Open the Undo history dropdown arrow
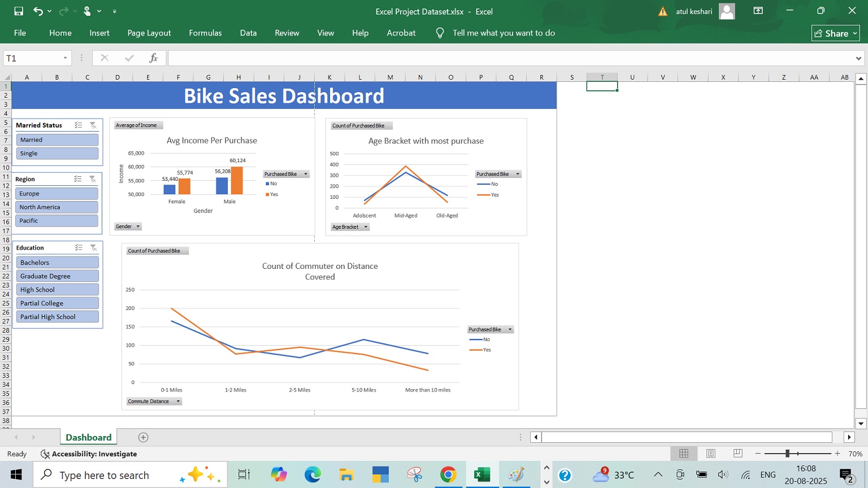The height and width of the screenshot is (488, 868). (49, 11)
